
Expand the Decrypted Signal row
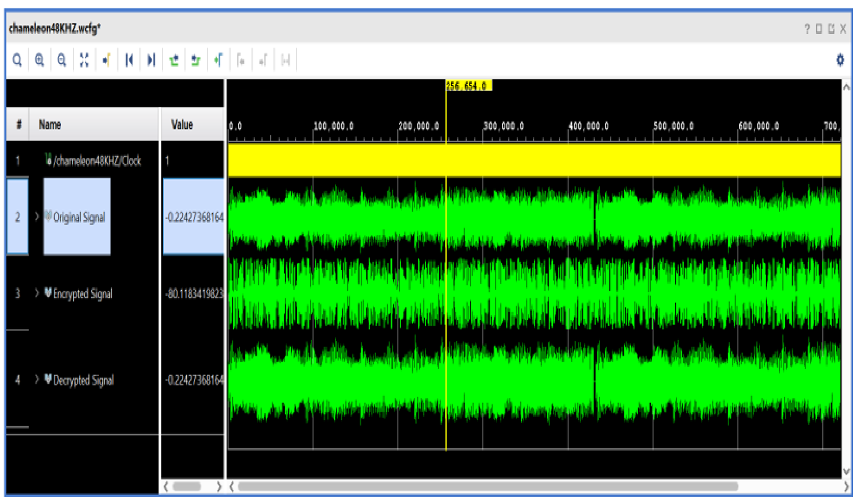(x=37, y=379)
